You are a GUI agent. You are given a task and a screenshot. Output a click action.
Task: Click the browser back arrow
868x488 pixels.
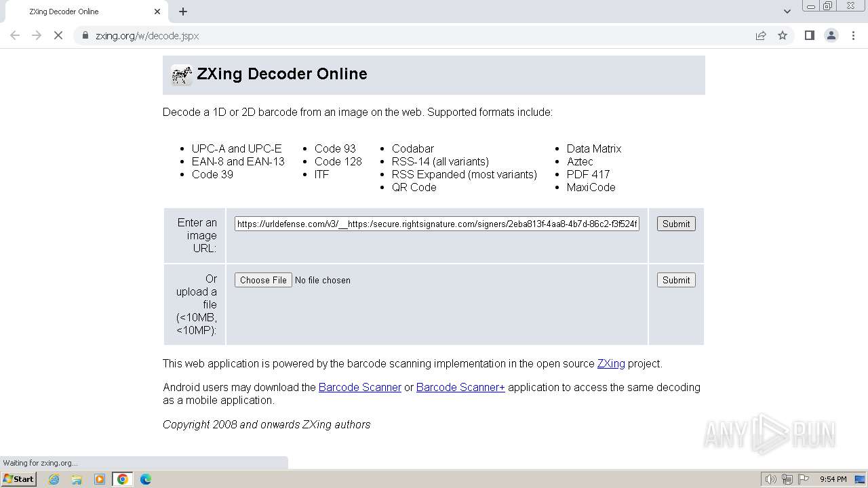point(15,35)
